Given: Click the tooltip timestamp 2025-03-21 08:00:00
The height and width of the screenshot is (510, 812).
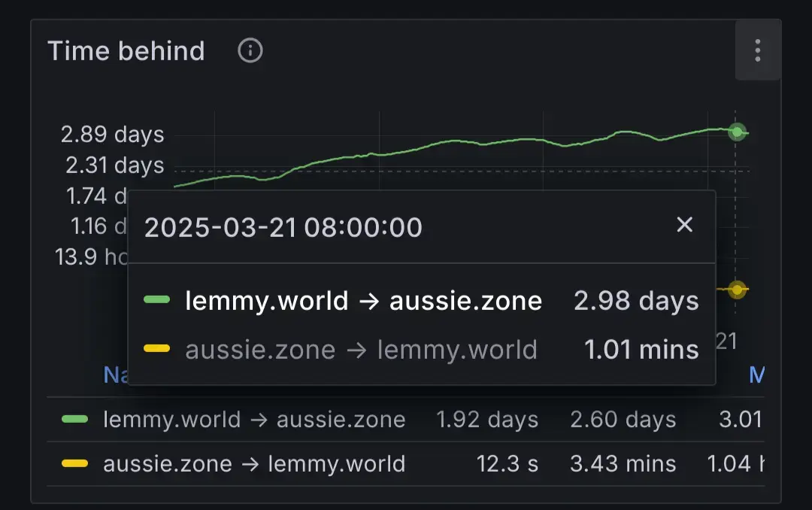Looking at the screenshot, I should pos(283,227).
